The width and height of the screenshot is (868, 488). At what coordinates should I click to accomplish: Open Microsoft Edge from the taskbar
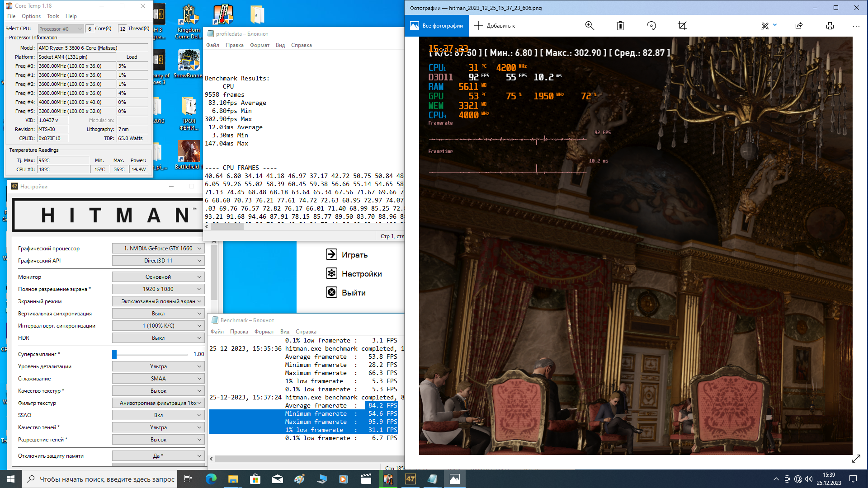pos(211,479)
